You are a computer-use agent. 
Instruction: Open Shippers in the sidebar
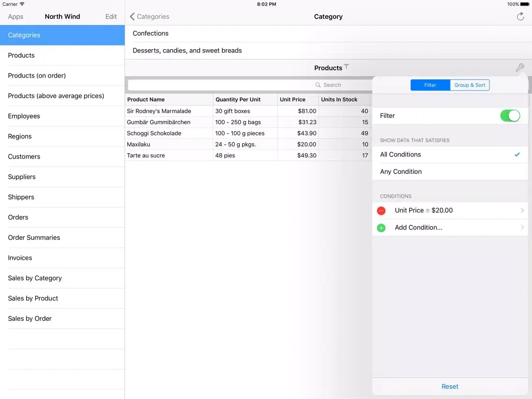tap(62, 197)
